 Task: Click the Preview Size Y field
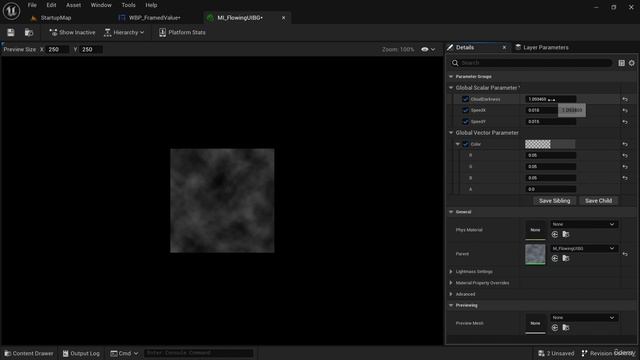(x=91, y=49)
